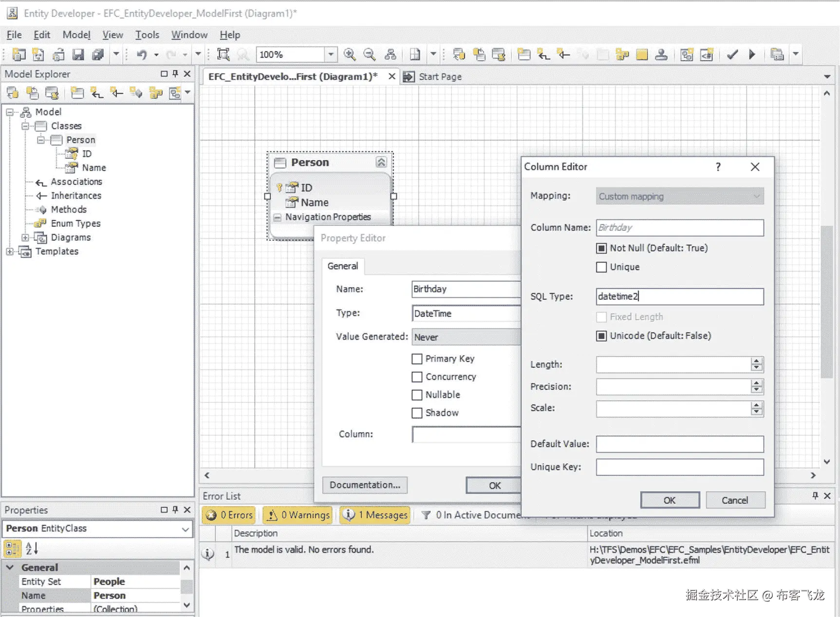Click New Class icon in the main toolbar
Image resolution: width=840 pixels, height=617 pixels.
[x=524, y=54]
